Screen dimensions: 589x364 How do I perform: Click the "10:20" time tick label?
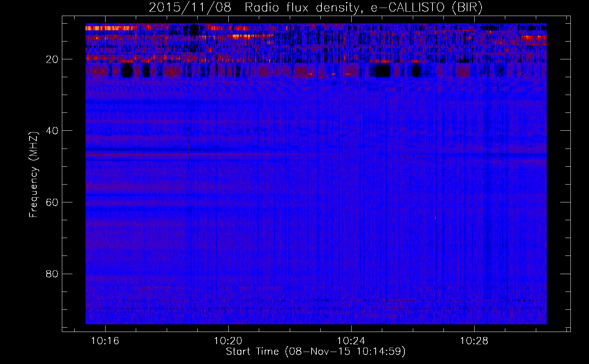(x=228, y=341)
